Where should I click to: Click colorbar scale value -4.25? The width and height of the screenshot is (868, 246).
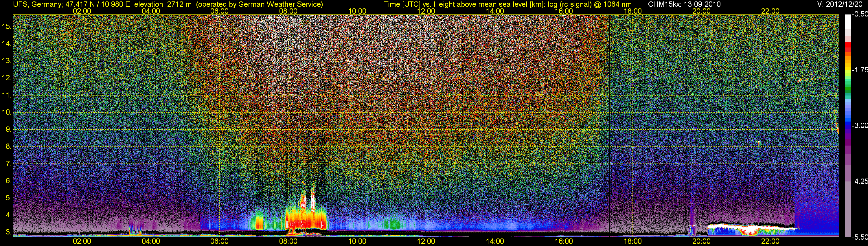(x=860, y=181)
